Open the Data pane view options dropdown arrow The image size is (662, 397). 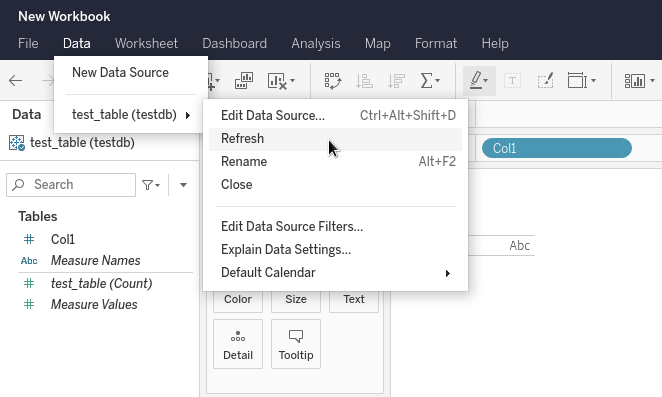(x=183, y=185)
